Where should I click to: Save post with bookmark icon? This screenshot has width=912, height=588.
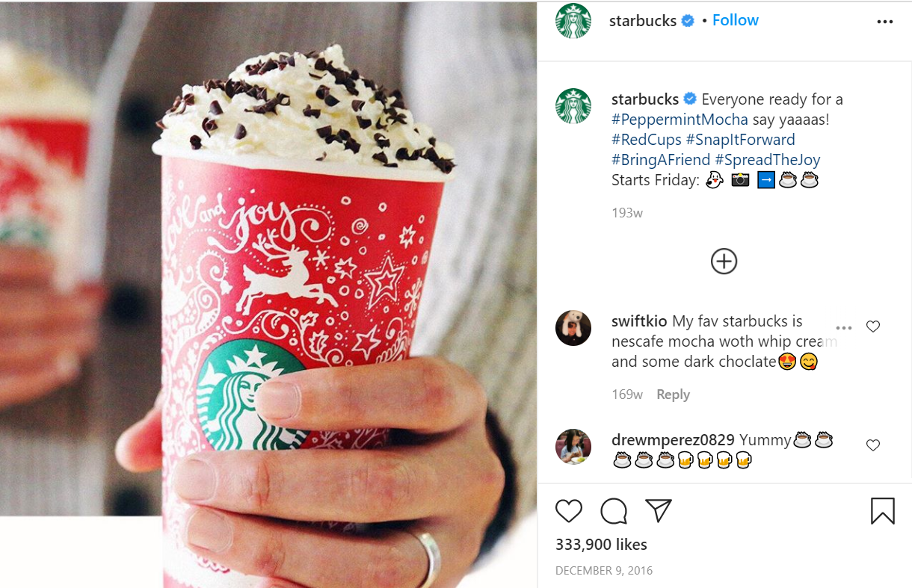pos(883,511)
